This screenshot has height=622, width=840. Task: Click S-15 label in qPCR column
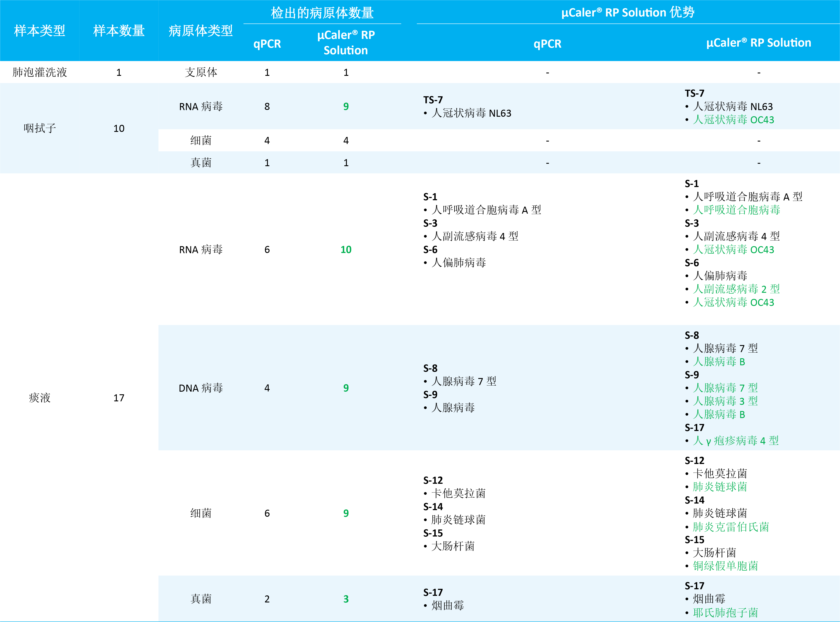point(433,533)
